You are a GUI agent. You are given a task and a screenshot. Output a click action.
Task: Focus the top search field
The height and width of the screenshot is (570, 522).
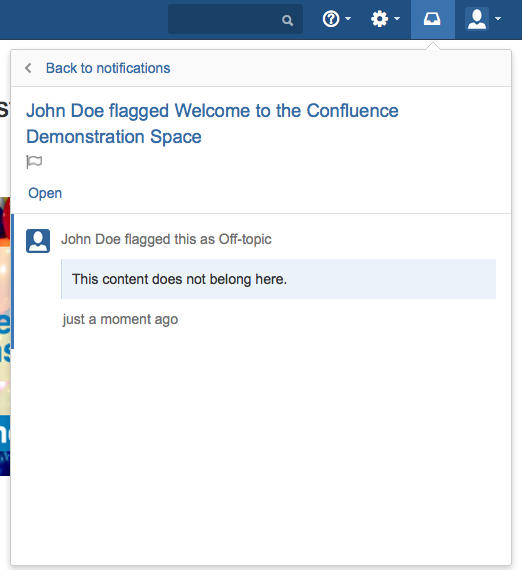[x=235, y=19]
